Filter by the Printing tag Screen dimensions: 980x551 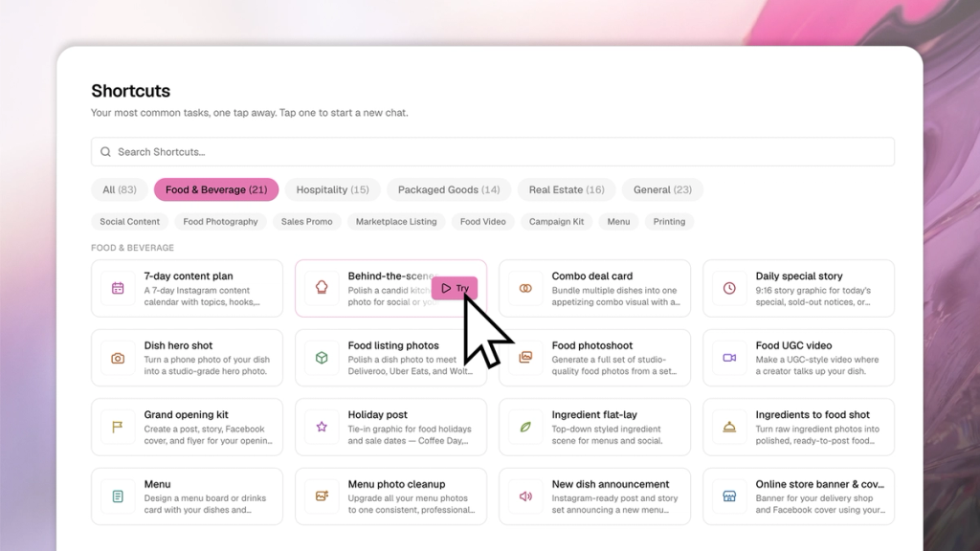[669, 221]
